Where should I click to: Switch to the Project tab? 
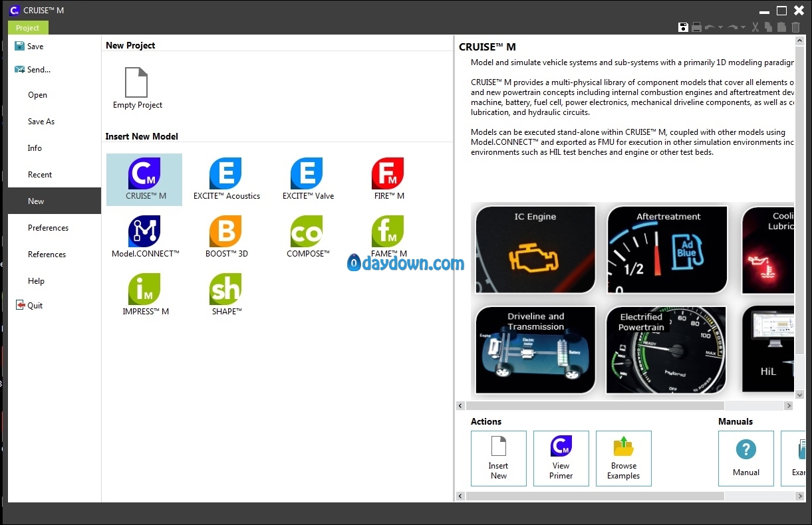[28, 28]
